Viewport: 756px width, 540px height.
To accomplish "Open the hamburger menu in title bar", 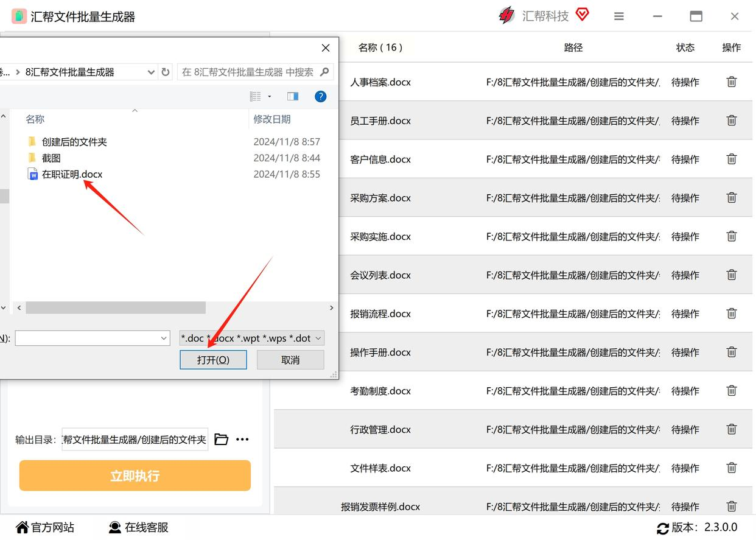I will click(619, 16).
